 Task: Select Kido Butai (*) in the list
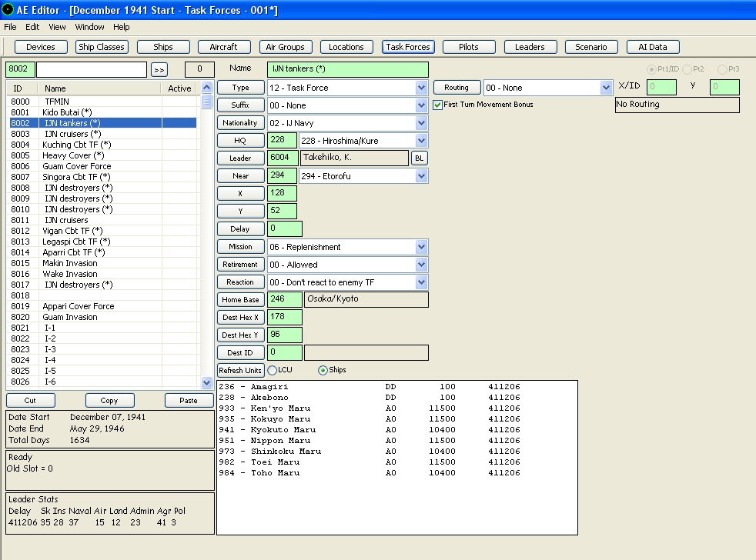point(103,112)
